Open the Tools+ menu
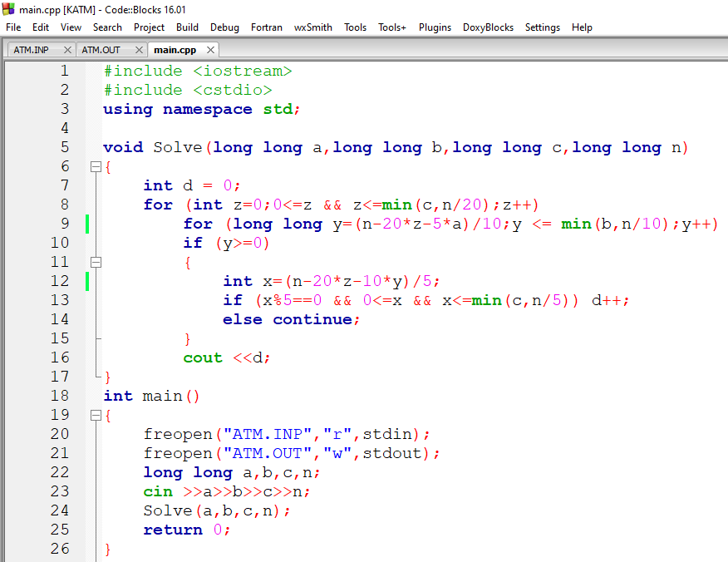 tap(392, 27)
